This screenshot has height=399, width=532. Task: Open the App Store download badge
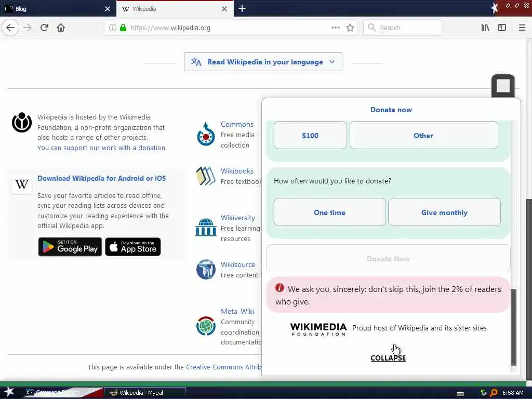point(133,247)
